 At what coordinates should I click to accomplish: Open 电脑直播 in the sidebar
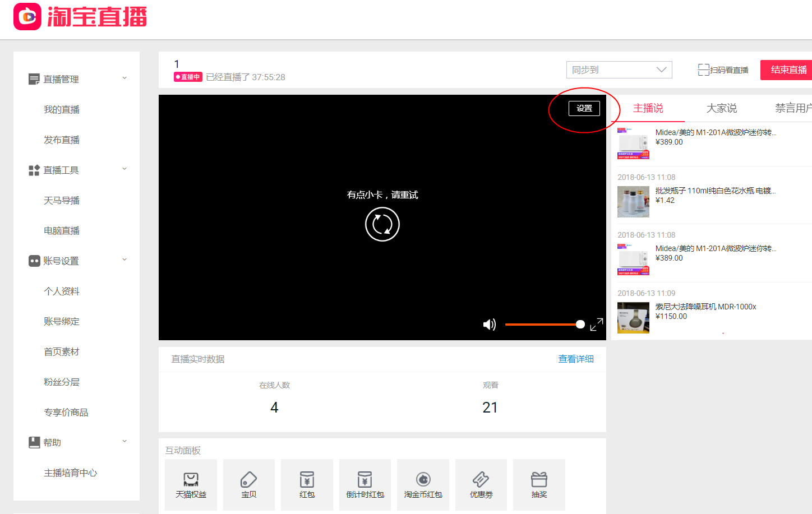[x=62, y=230]
